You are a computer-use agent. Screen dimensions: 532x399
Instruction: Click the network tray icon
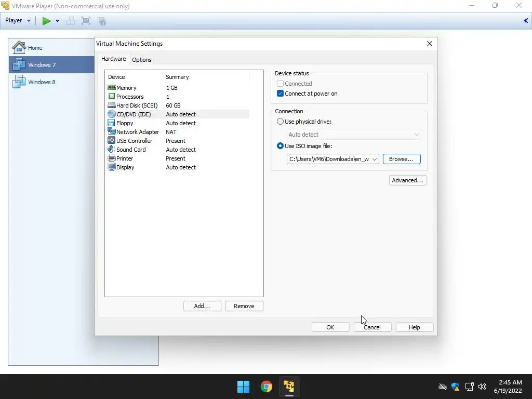[x=469, y=387]
